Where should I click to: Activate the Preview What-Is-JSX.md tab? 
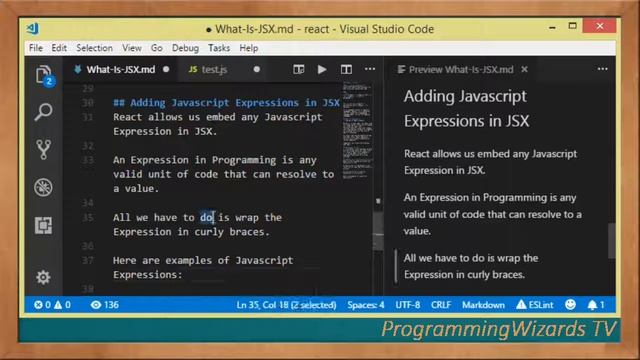tap(461, 69)
